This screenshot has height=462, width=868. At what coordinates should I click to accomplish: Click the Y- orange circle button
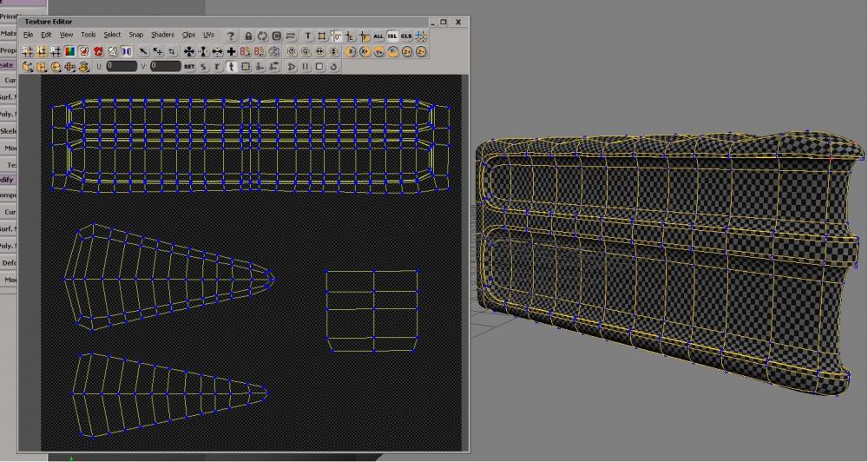click(x=393, y=51)
